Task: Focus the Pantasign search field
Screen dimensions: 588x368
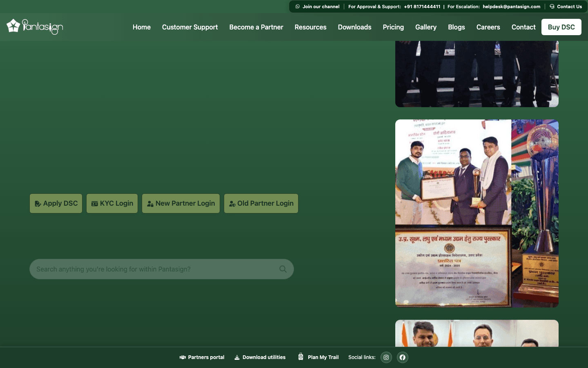Action: pos(162,269)
